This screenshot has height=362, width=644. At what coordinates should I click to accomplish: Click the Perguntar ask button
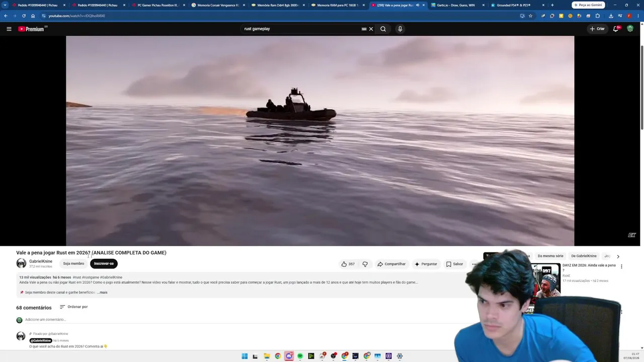[426, 264]
